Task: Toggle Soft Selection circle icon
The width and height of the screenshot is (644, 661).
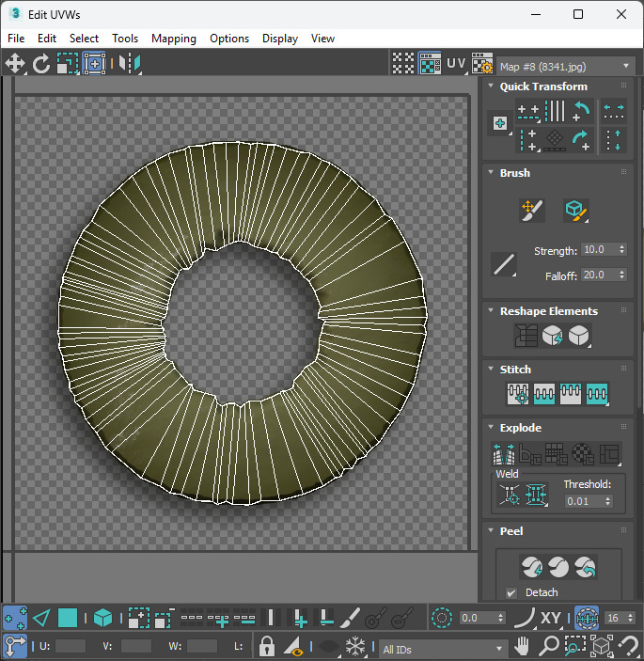Action: (441, 618)
